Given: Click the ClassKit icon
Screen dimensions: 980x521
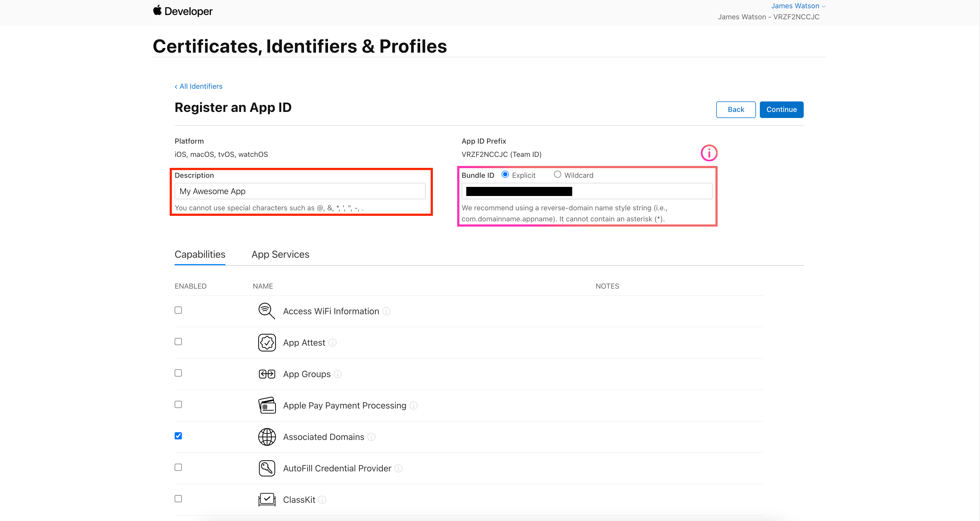Looking at the screenshot, I should [267, 500].
